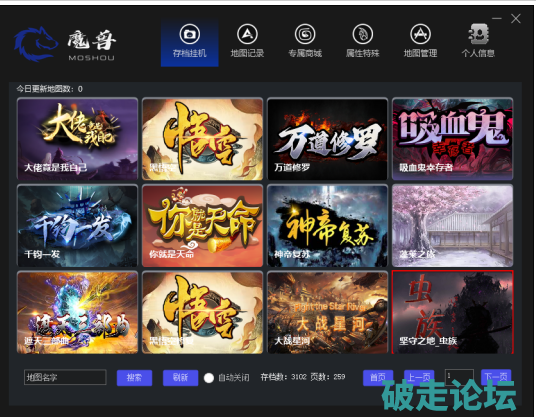Image resolution: width=536 pixels, height=417 pixels.
Task: Click the page number input box
Action: click(x=459, y=377)
